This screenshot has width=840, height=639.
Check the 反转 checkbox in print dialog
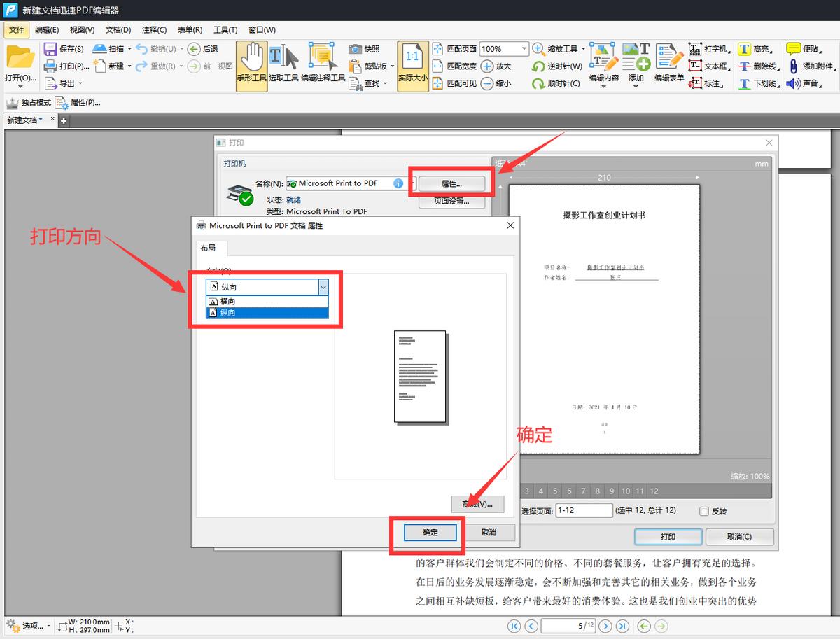coord(703,510)
